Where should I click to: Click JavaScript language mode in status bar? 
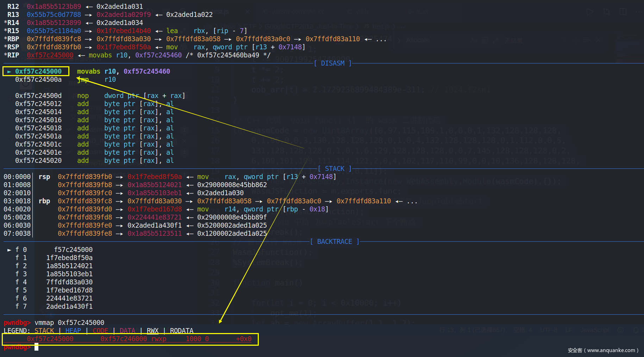(x=594, y=330)
